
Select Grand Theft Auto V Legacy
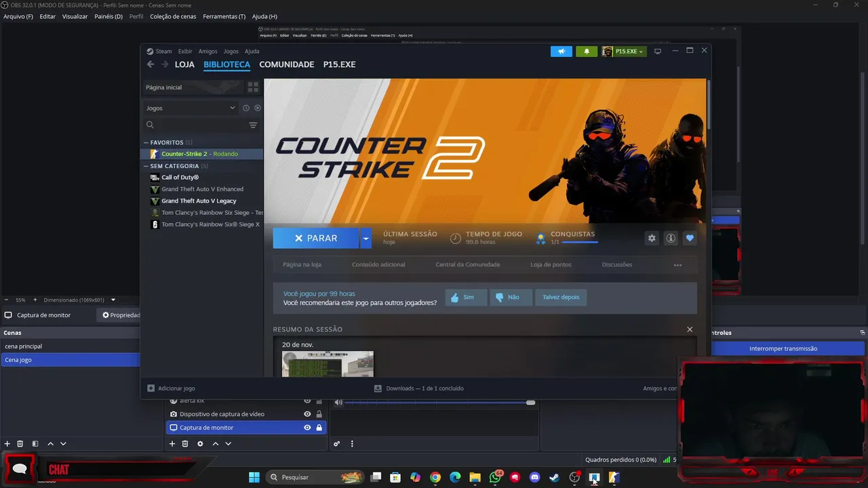[199, 201]
